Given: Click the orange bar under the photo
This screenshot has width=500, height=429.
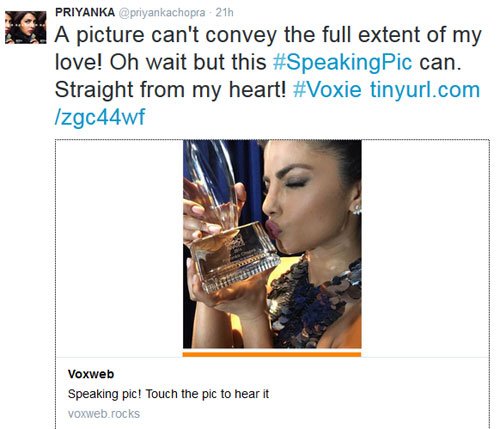Looking at the screenshot, I should tap(272, 354).
